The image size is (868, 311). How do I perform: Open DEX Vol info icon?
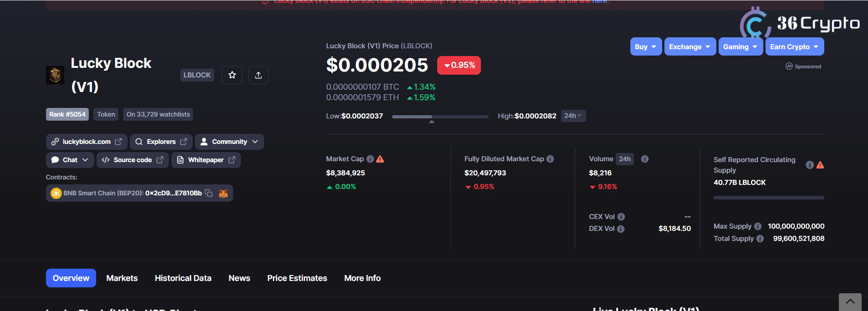[621, 229]
